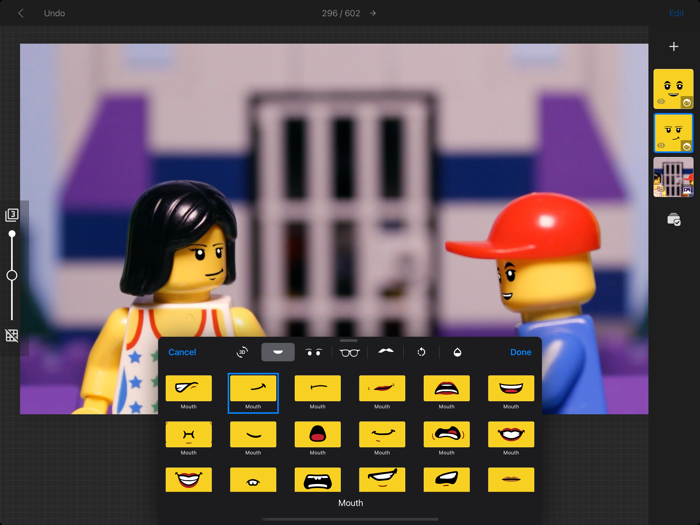This screenshot has width=700, height=525.
Task: Choose the angry gritted teeth mouth
Action: click(446, 434)
